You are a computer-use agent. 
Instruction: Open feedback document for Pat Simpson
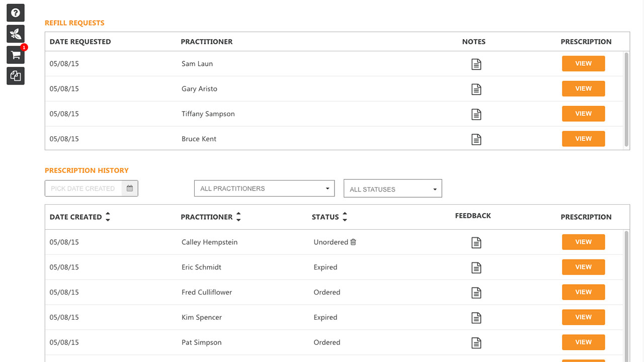click(x=476, y=343)
